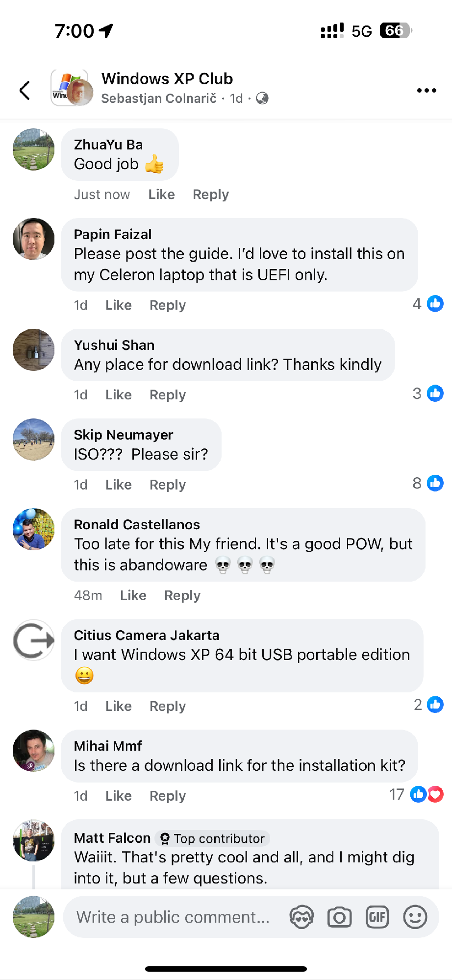
Task: Reply to Citius Camera Jakarta's comment
Action: click(168, 707)
